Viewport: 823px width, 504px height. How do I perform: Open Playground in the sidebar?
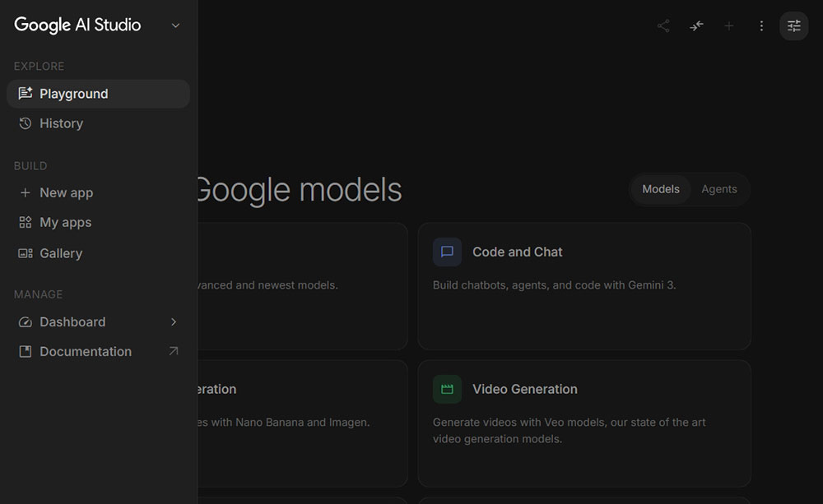point(98,94)
